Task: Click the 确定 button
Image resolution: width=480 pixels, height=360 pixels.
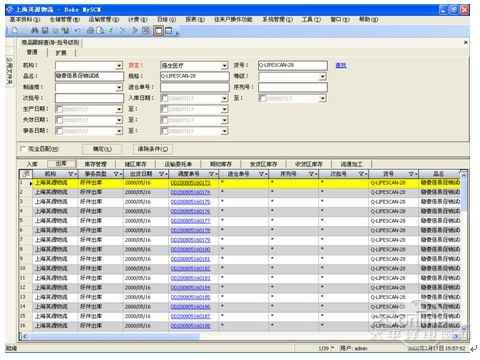Action: 102,149
